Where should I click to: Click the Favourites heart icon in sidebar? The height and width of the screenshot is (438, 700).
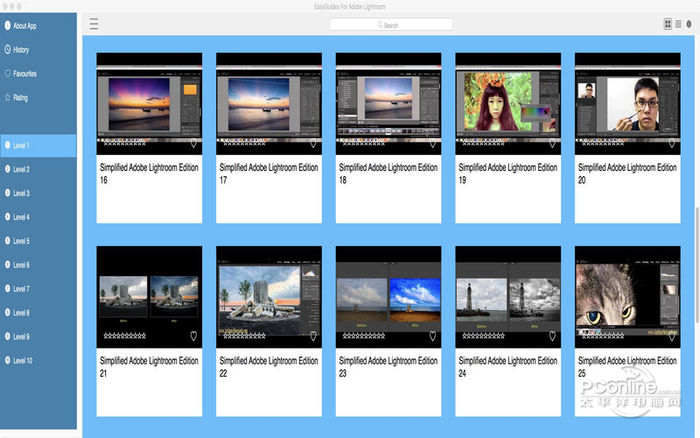point(8,73)
